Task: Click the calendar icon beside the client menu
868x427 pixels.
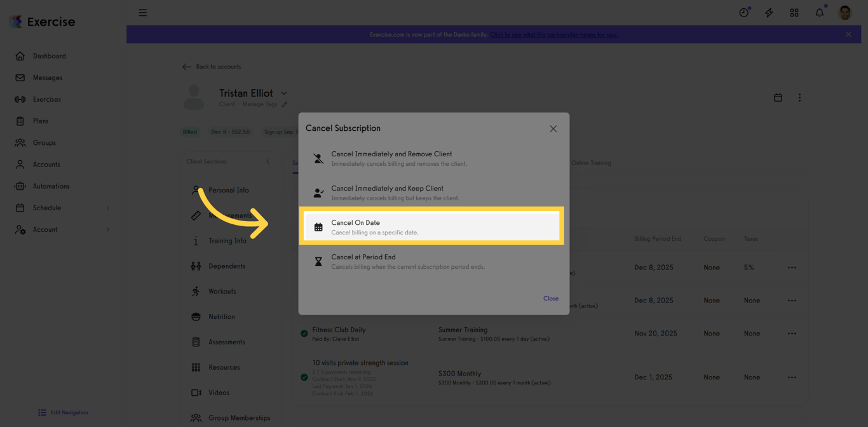Action: coord(778,97)
